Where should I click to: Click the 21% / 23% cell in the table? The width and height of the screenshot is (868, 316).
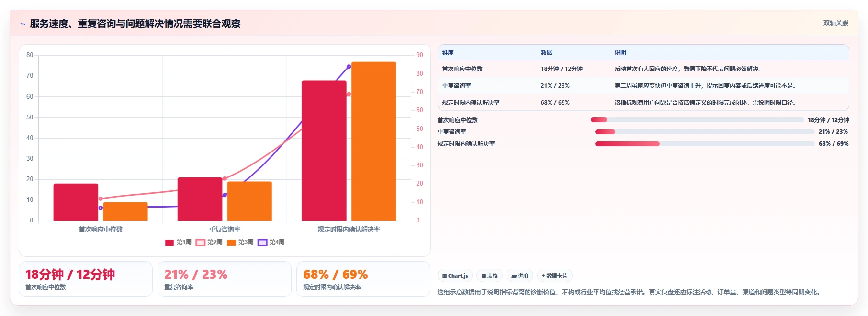tap(555, 86)
